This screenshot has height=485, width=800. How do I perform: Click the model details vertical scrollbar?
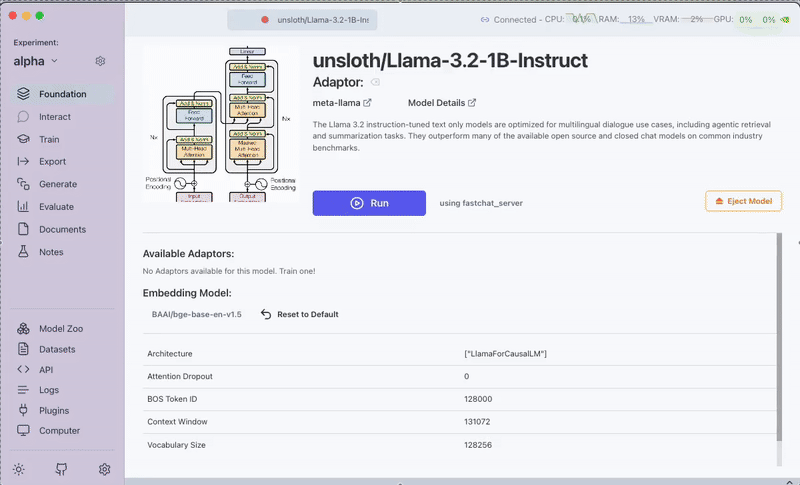pyautogui.click(x=780, y=330)
